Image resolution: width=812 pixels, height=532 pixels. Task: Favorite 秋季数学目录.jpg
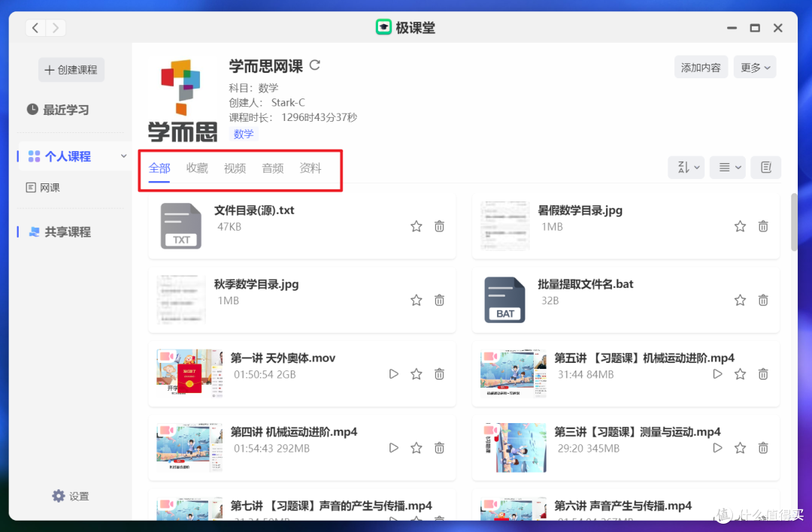click(417, 300)
